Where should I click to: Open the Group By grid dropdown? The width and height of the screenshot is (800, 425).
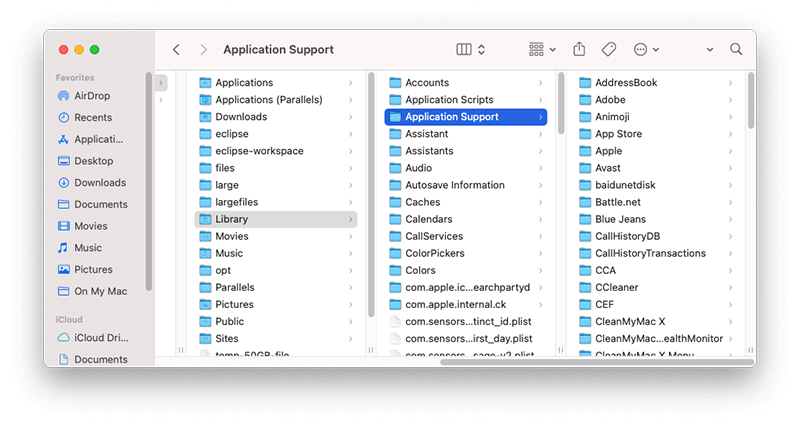pos(542,49)
